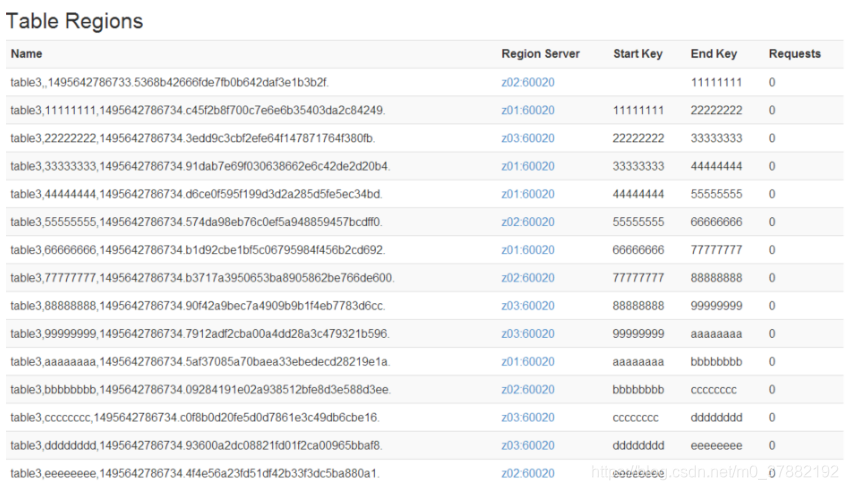Select region name starting table3,33333333
The width and height of the screenshot is (848, 490).
click(200, 166)
